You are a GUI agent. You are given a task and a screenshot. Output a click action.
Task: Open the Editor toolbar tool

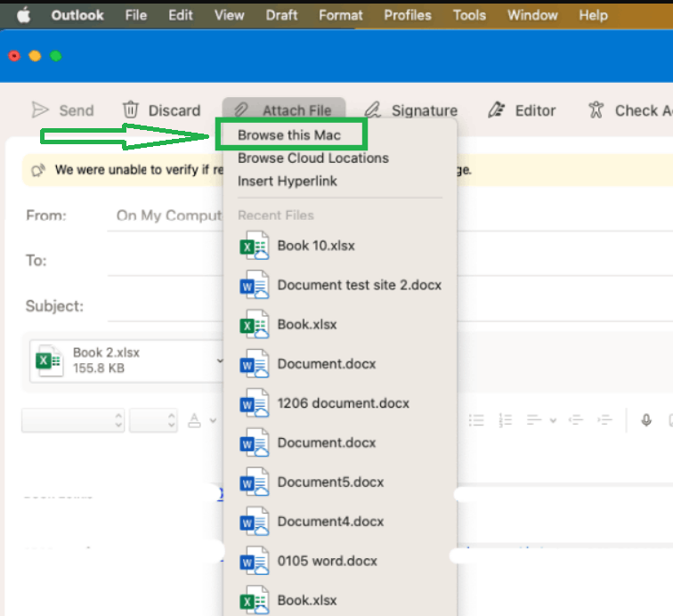click(522, 110)
